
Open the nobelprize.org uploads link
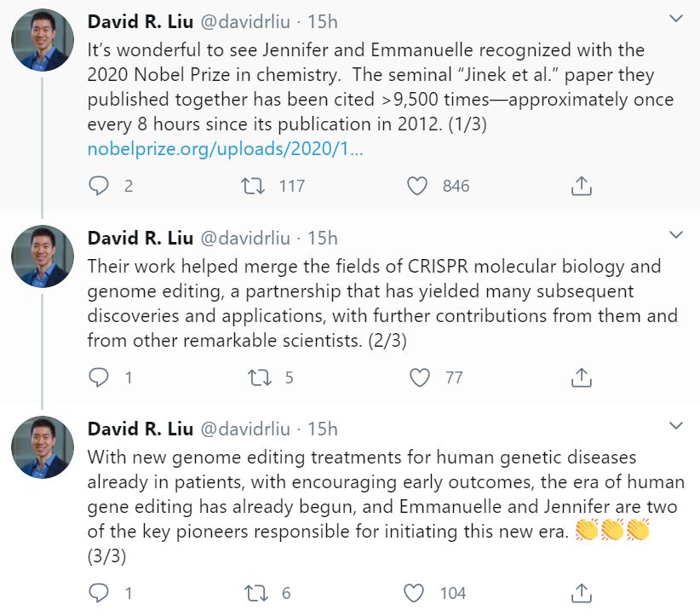tap(226, 149)
